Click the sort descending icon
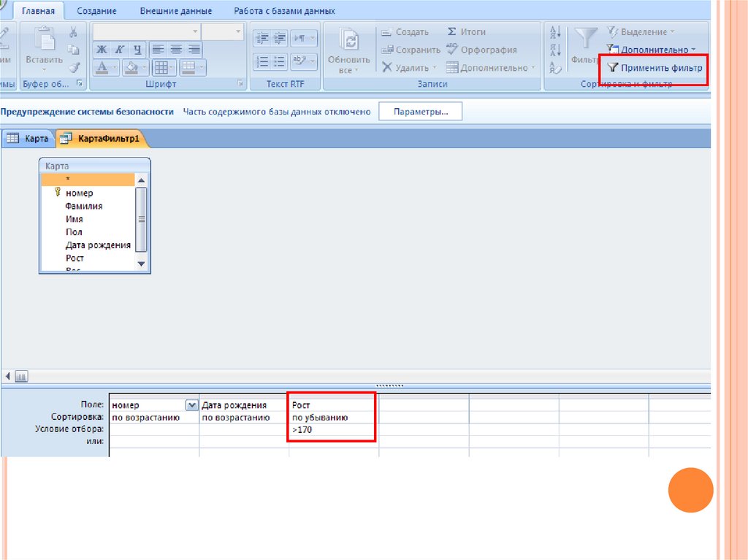Viewport: 748px width, 560px height. coord(554,50)
